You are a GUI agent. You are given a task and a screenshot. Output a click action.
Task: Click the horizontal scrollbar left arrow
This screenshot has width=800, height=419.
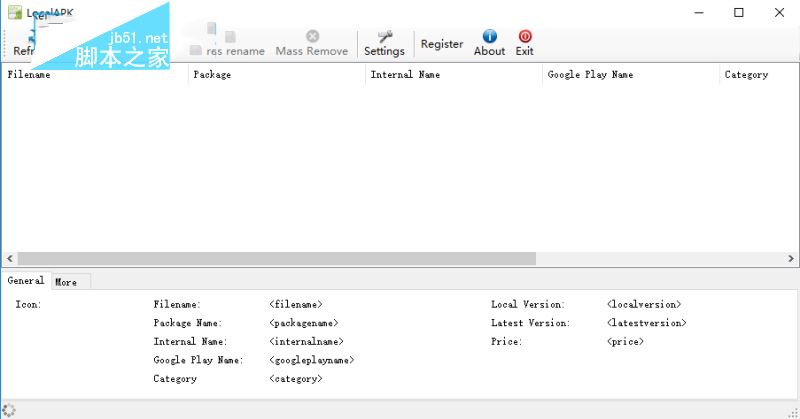click(x=10, y=259)
